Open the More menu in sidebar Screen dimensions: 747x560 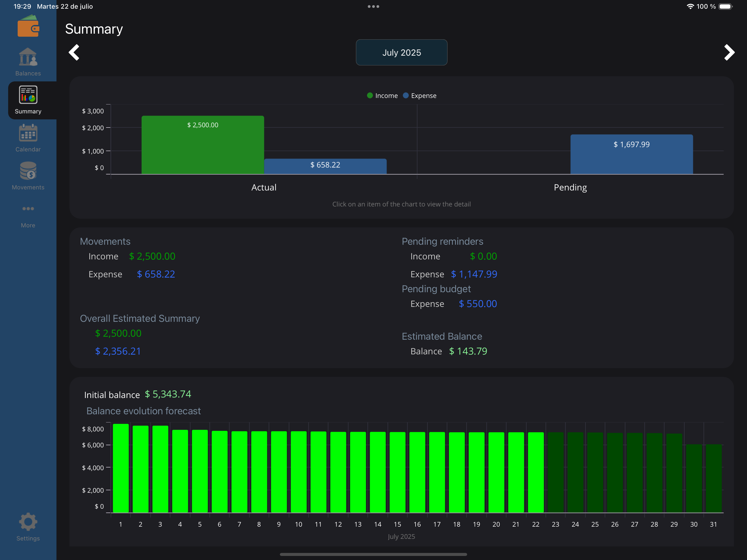point(28,216)
